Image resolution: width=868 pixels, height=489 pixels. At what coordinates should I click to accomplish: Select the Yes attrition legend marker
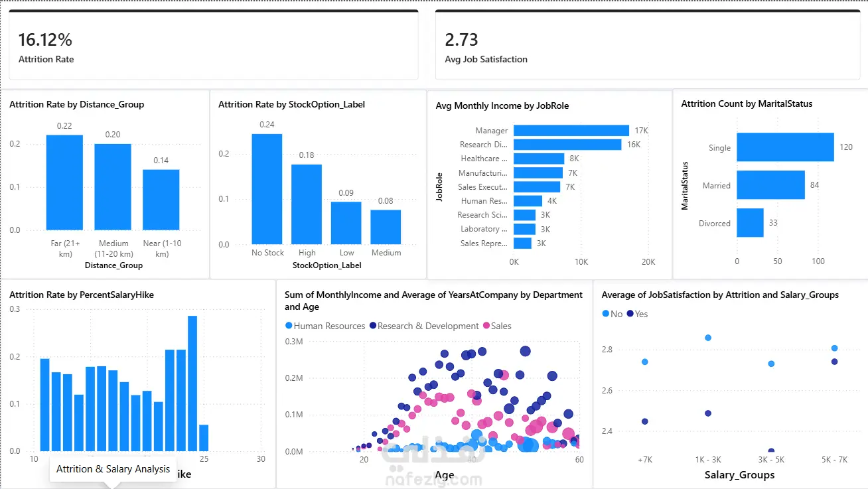point(630,314)
